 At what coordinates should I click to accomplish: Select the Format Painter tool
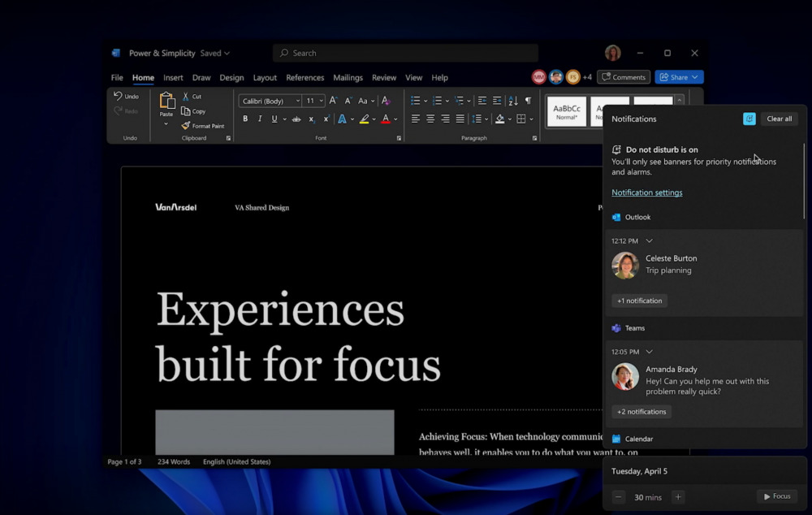click(204, 126)
